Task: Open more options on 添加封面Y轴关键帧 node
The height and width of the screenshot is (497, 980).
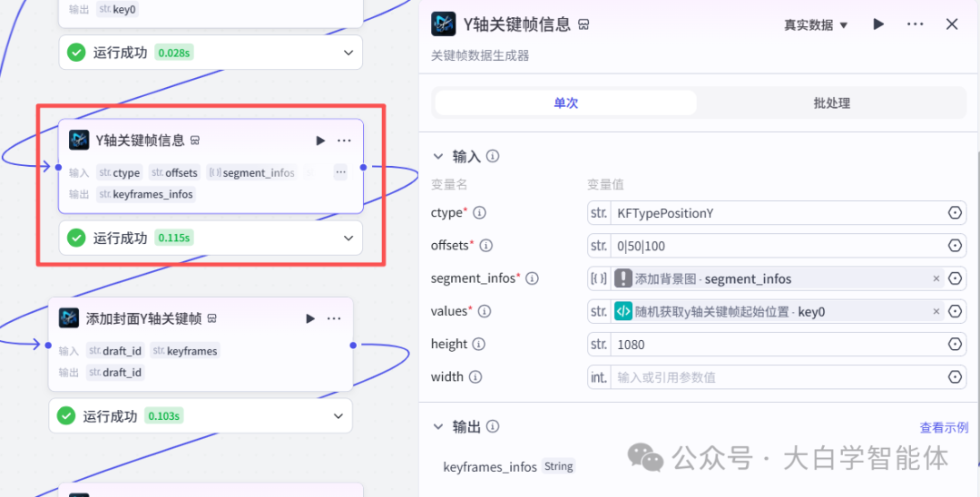Action: tap(334, 318)
